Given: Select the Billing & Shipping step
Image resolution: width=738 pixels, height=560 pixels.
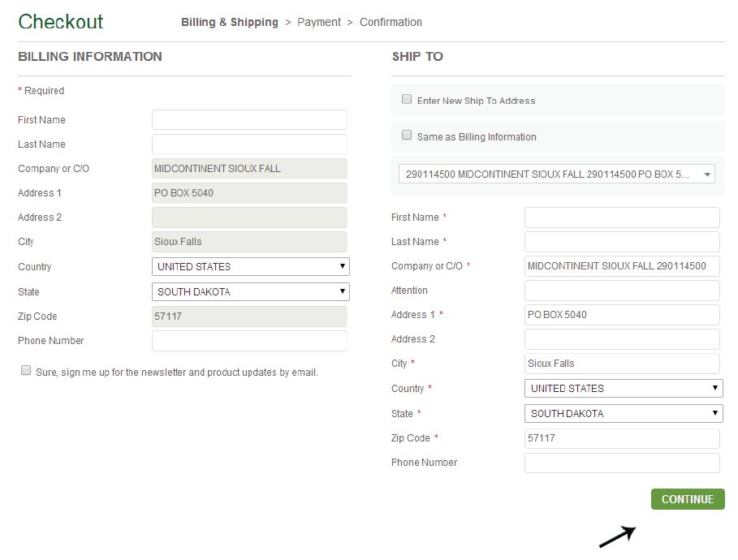Looking at the screenshot, I should click(x=229, y=22).
